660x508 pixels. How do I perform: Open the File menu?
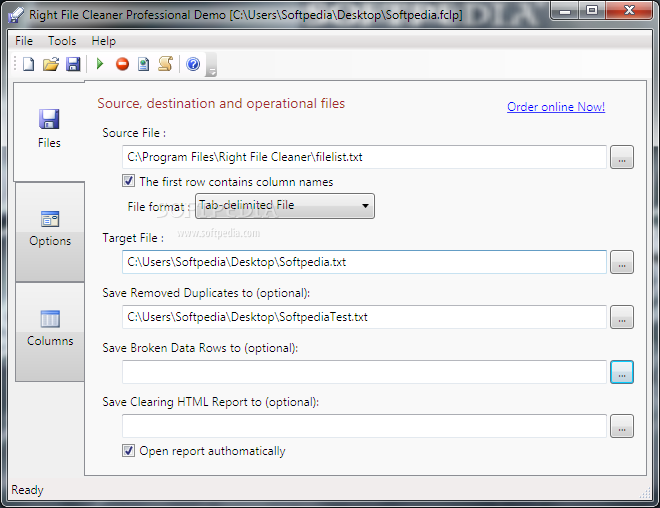(x=24, y=41)
